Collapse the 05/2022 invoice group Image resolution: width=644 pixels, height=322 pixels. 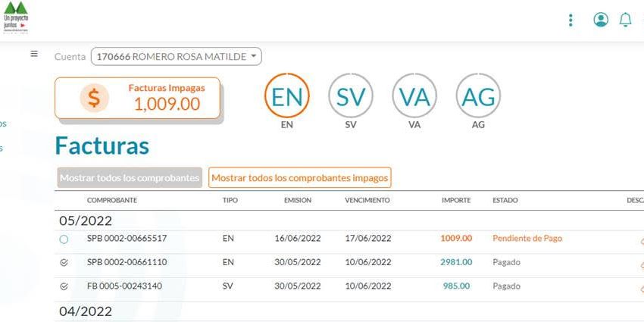86,220
